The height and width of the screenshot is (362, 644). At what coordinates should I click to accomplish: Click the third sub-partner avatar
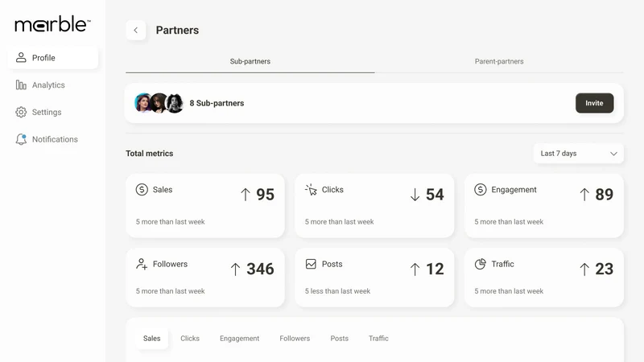[175, 103]
